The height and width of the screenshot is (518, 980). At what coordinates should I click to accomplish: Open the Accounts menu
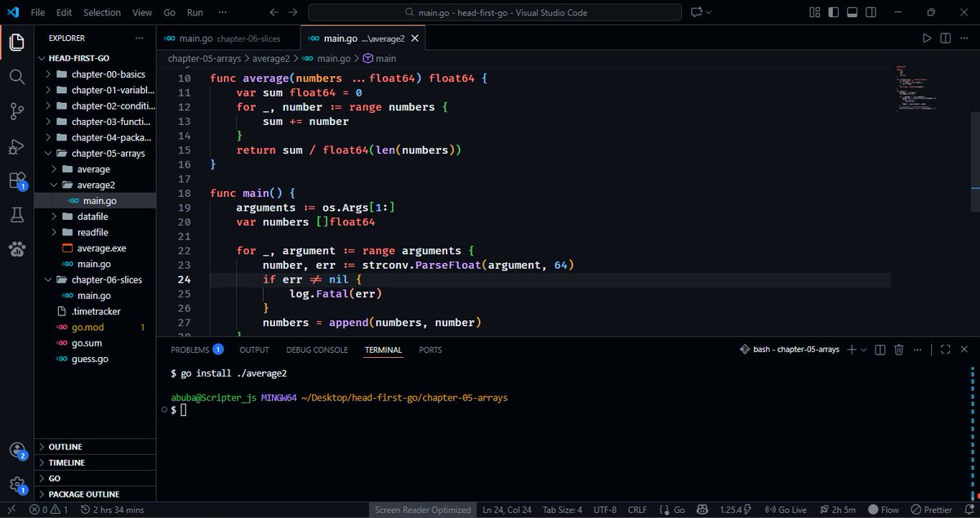coord(17,450)
